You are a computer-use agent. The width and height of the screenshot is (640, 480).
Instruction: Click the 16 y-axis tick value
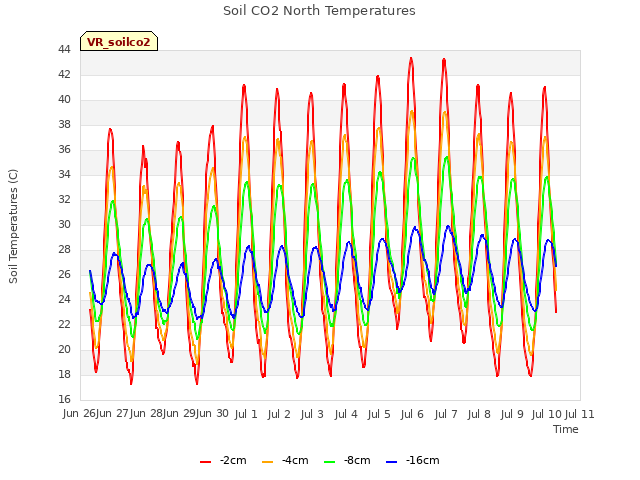64,399
